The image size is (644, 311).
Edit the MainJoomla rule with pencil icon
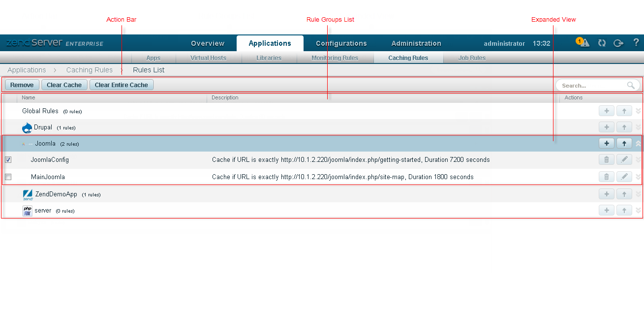[x=624, y=177]
